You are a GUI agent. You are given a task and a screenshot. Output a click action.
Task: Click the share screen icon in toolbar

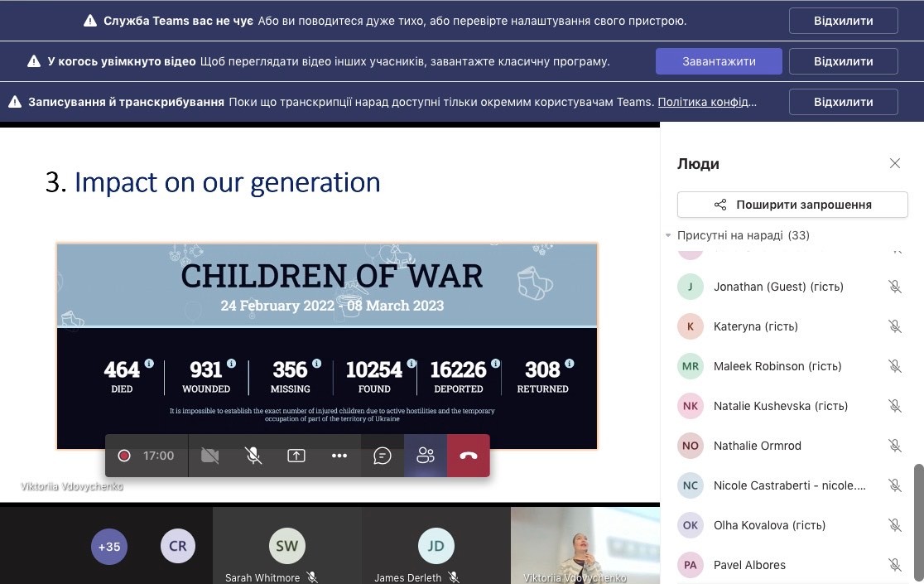[296, 456]
